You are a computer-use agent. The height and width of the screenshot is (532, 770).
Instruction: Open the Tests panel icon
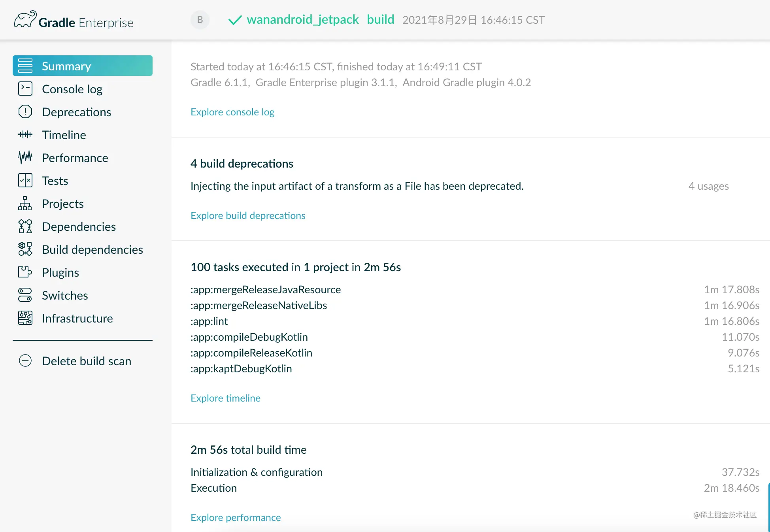pyautogui.click(x=25, y=180)
